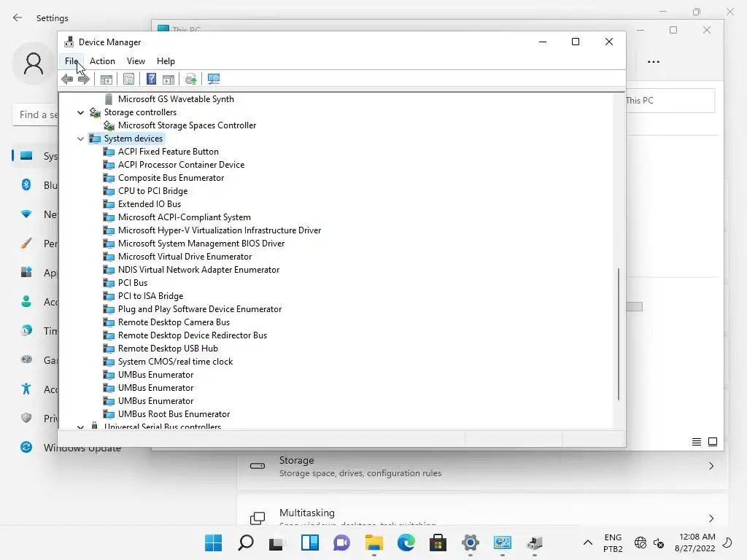The width and height of the screenshot is (747, 560).
Task: Switch This PC window to large icons view
Action: coord(713,442)
